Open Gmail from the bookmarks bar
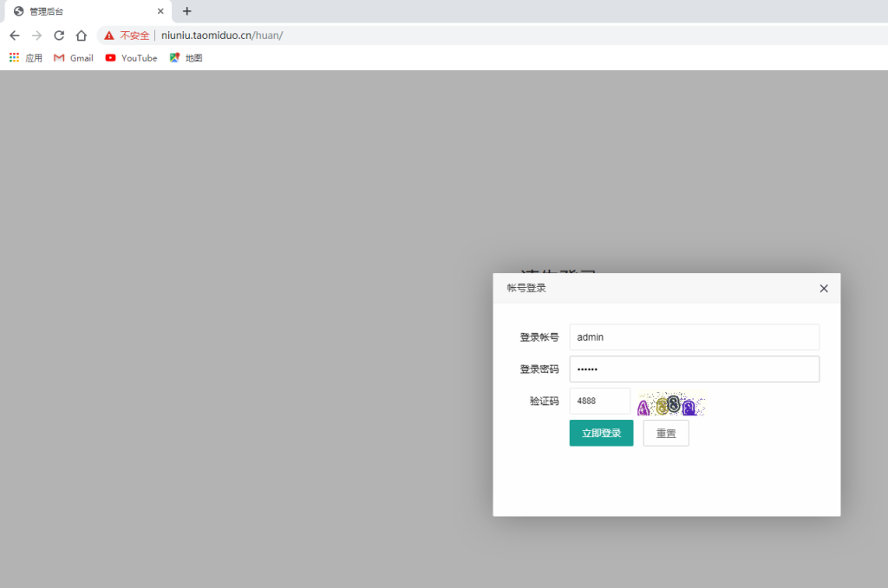888x588 pixels. (x=73, y=58)
